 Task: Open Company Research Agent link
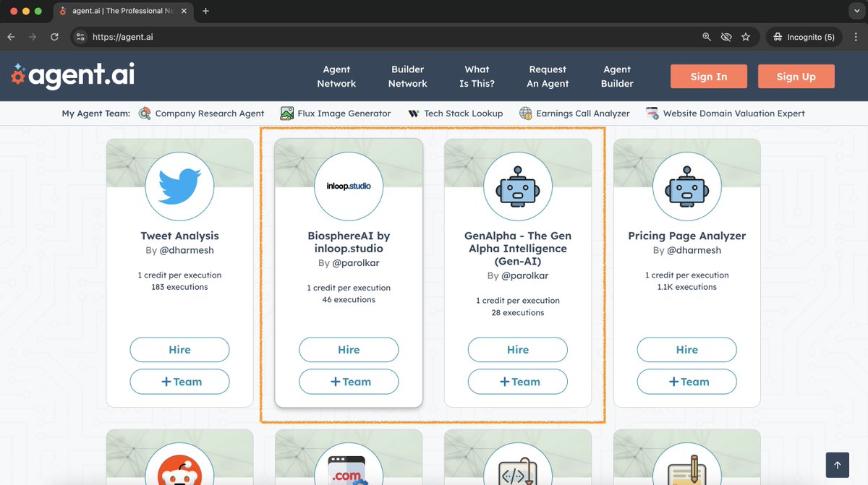(x=210, y=113)
